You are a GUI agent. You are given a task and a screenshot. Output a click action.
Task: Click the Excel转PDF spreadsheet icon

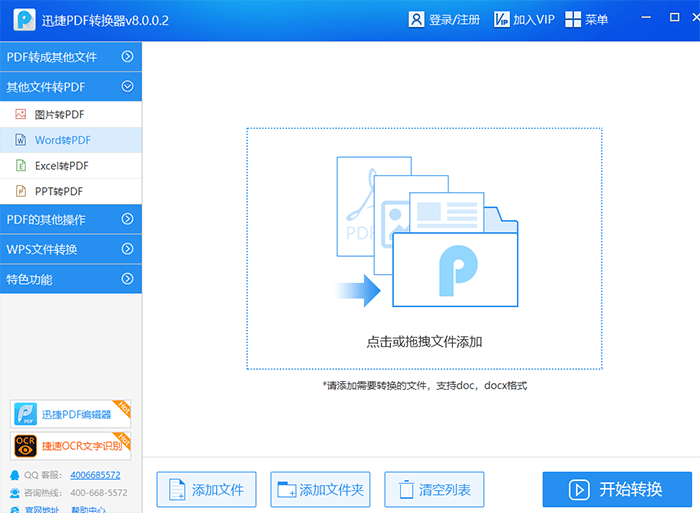[21, 165]
